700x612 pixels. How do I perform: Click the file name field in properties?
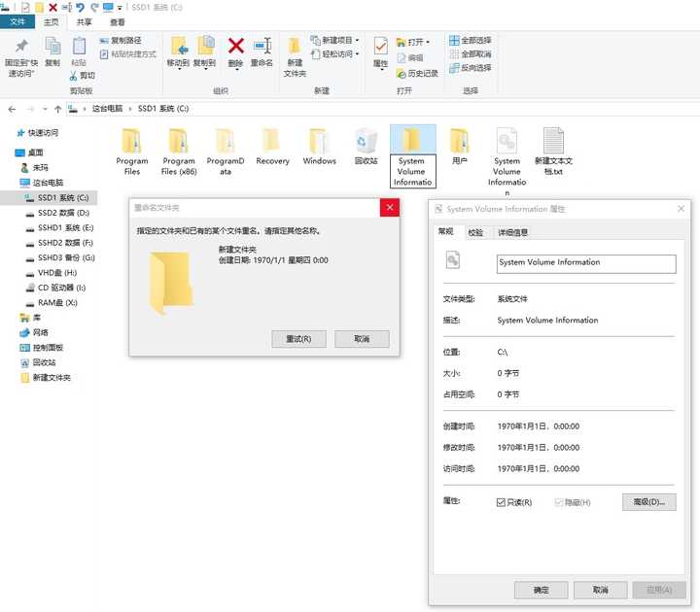pyautogui.click(x=586, y=263)
